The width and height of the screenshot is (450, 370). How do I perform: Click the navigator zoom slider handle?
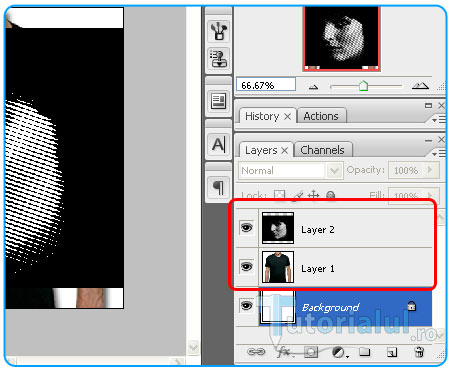tap(363, 86)
